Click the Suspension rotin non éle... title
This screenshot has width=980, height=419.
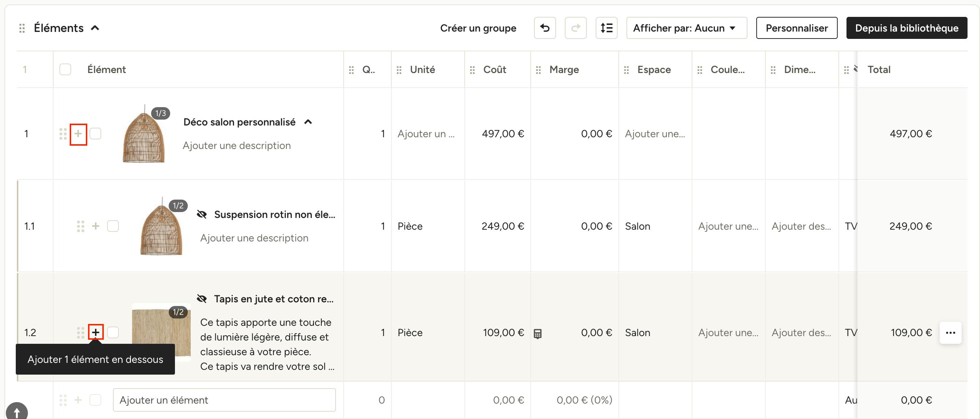tap(275, 215)
